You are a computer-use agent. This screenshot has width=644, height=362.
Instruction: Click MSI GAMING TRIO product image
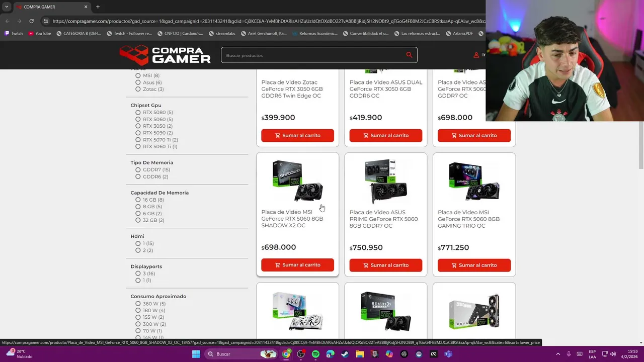click(x=474, y=181)
